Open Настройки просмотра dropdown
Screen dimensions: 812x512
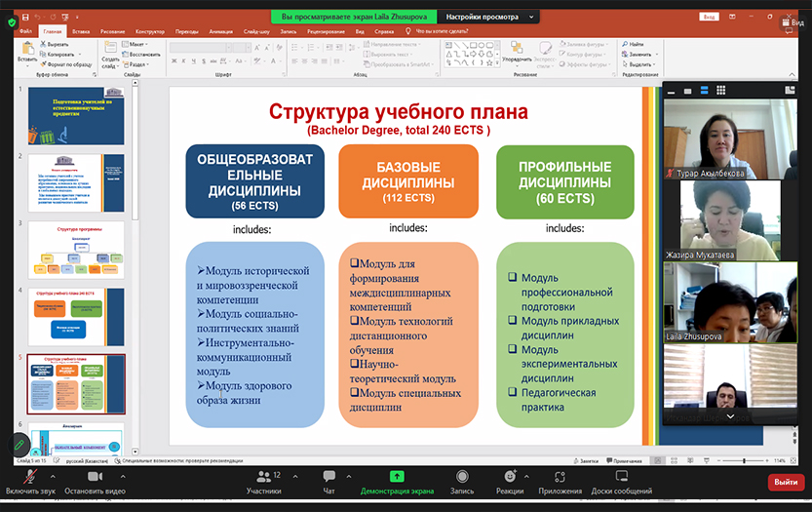click(x=489, y=17)
